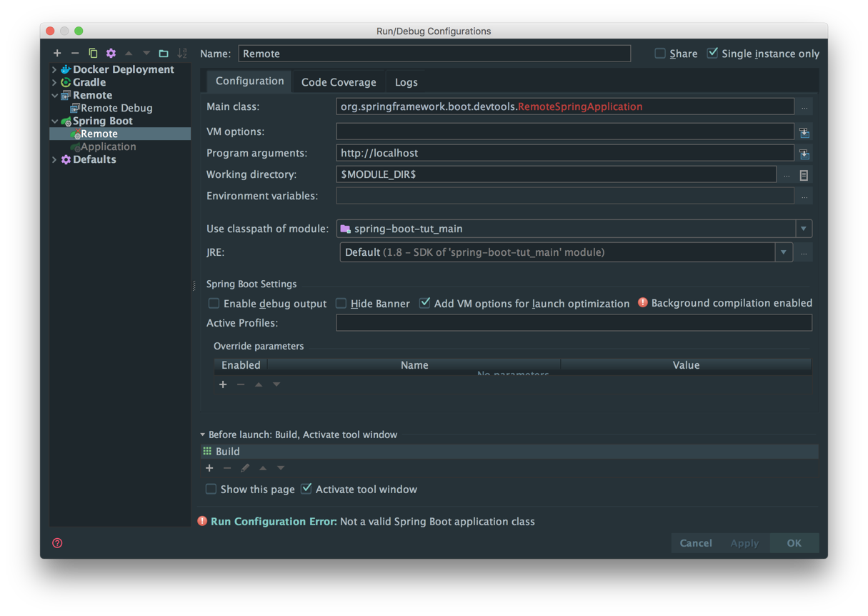Create new folder in configurations toolbar

tap(164, 54)
